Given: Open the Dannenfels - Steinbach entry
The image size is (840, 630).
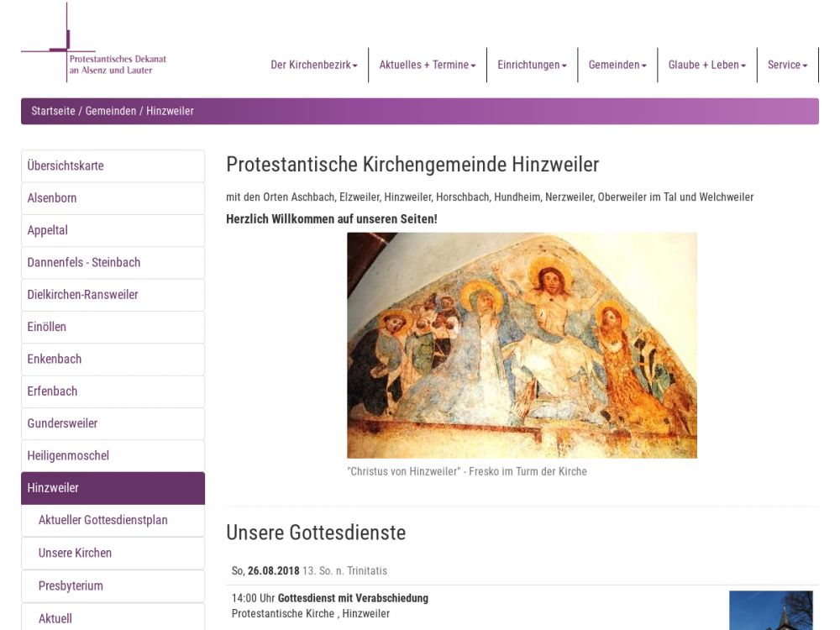Looking at the screenshot, I should pos(113,262).
